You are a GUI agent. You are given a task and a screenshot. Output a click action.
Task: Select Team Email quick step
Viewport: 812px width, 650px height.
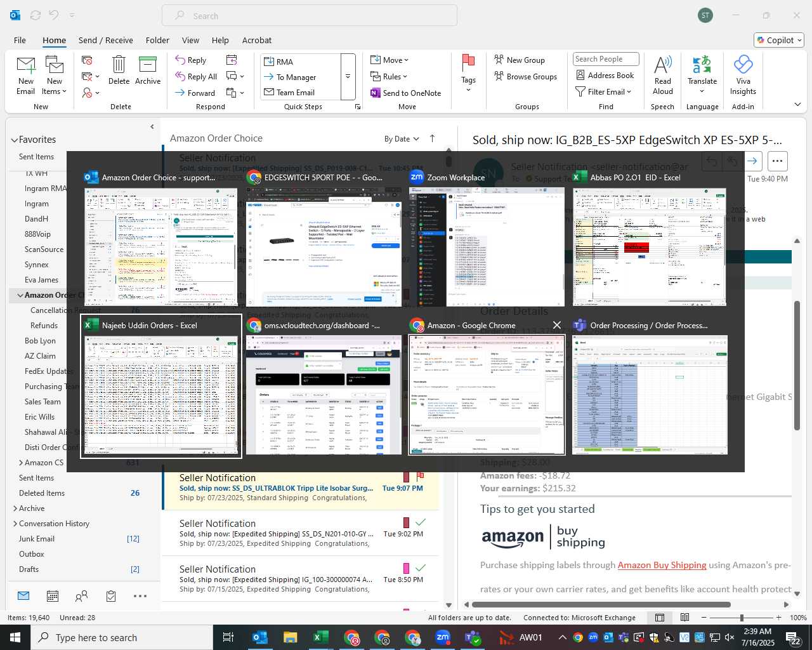tap(301, 92)
